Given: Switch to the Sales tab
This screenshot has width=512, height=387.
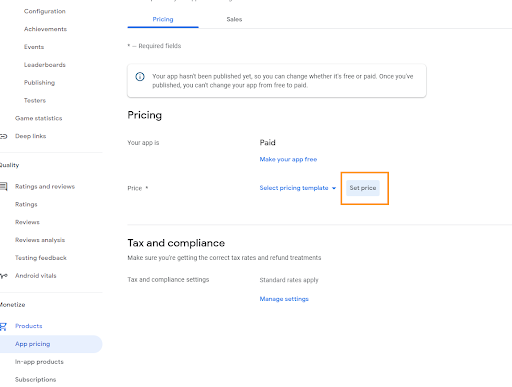Looking at the screenshot, I should click(x=234, y=19).
